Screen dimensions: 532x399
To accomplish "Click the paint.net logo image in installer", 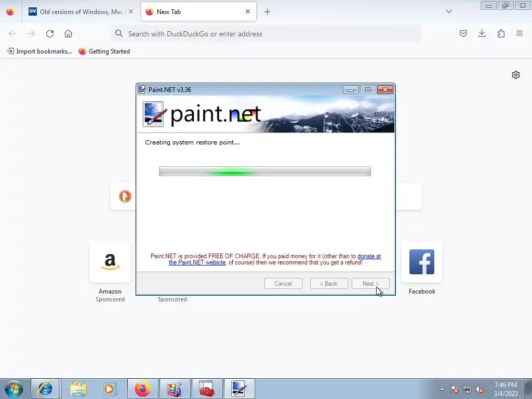I will click(x=203, y=114).
